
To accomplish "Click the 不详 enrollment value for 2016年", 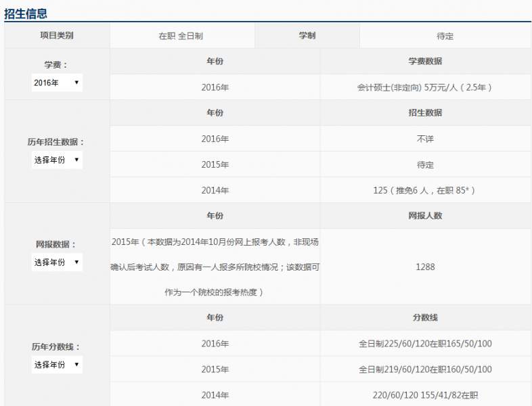I will [425, 139].
